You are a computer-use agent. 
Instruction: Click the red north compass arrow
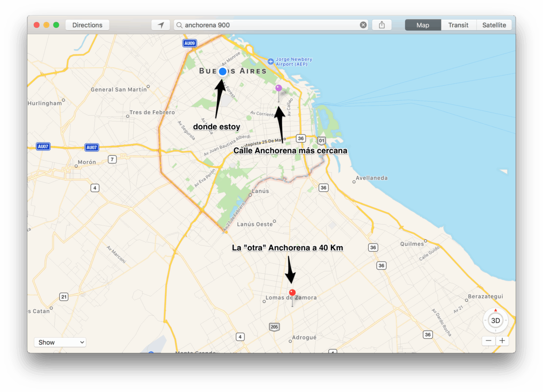(495, 310)
